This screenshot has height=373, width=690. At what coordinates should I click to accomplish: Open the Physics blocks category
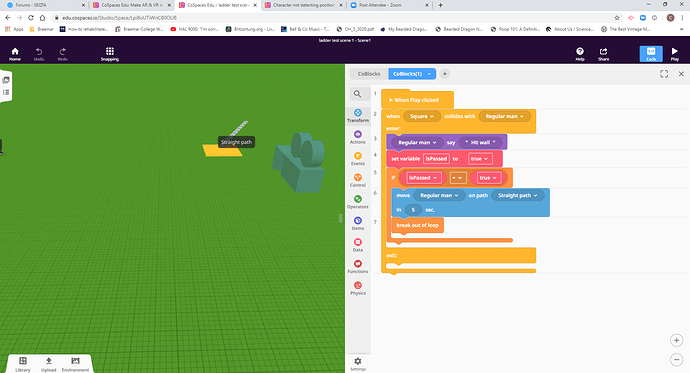(358, 288)
